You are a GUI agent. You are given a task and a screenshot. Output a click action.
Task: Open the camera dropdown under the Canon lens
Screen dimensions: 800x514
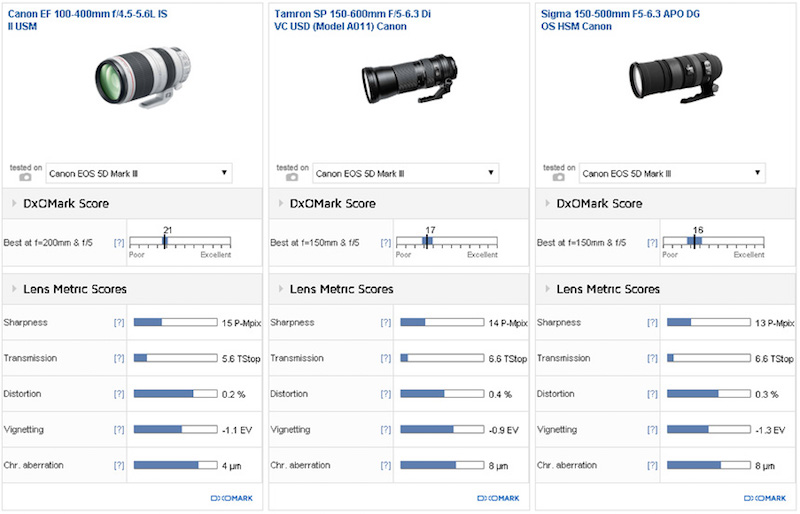click(138, 173)
